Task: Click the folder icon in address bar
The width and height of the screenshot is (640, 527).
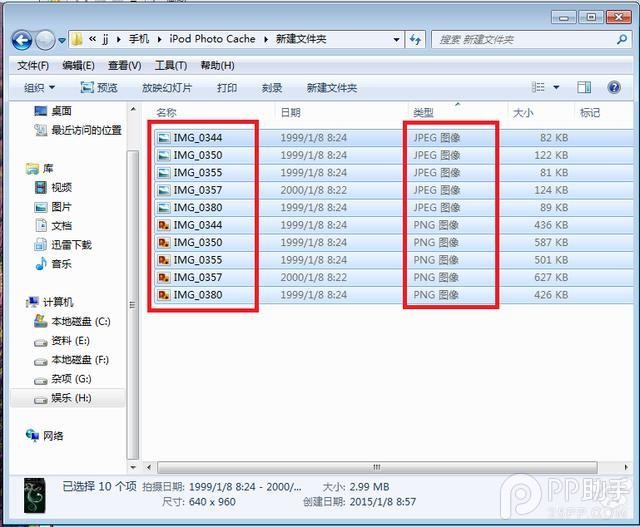Action: tap(77, 40)
